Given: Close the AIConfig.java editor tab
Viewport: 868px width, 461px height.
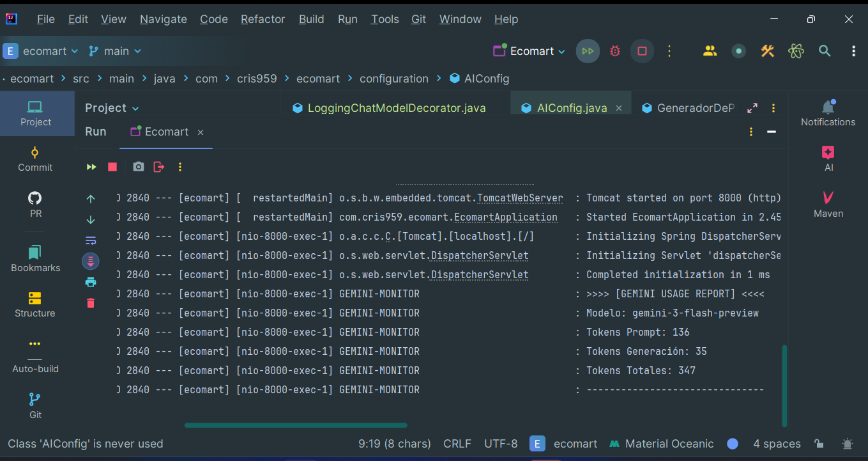Looking at the screenshot, I should [x=619, y=108].
